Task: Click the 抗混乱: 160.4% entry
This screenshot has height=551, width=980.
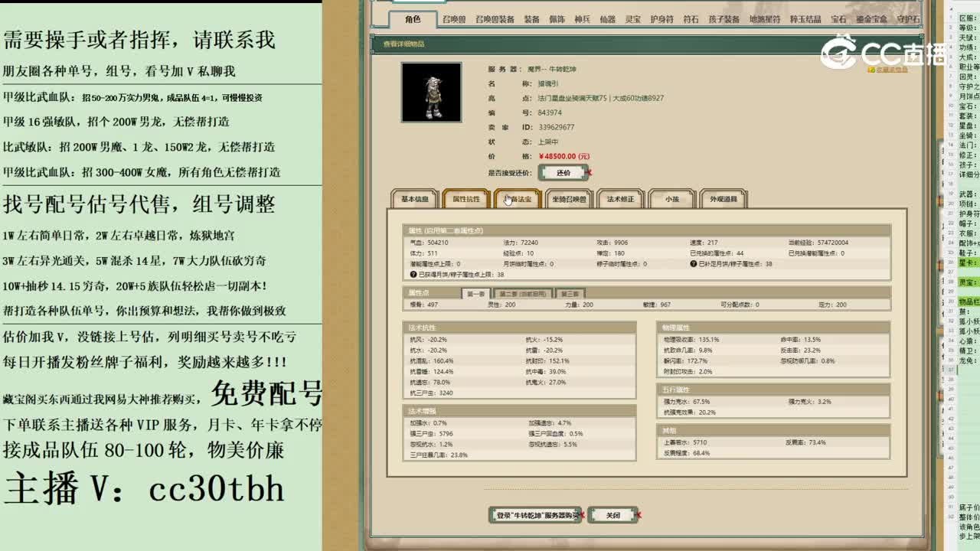Action: [x=432, y=360]
